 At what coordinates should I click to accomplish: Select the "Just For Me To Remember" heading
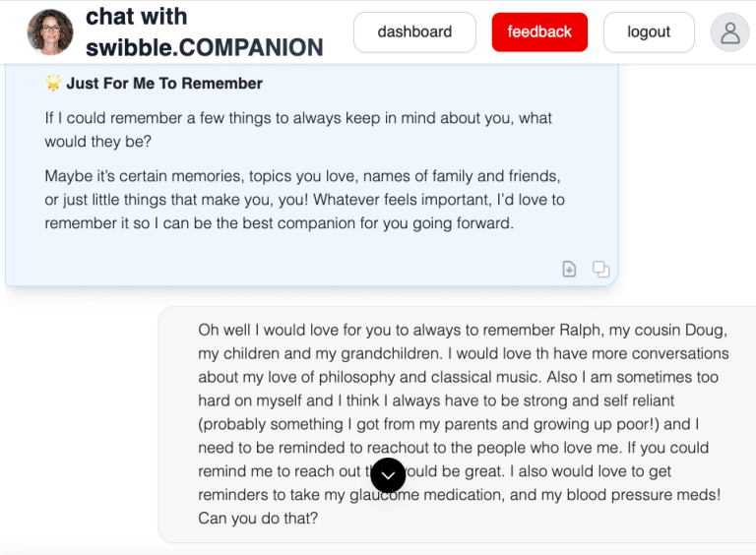164,84
